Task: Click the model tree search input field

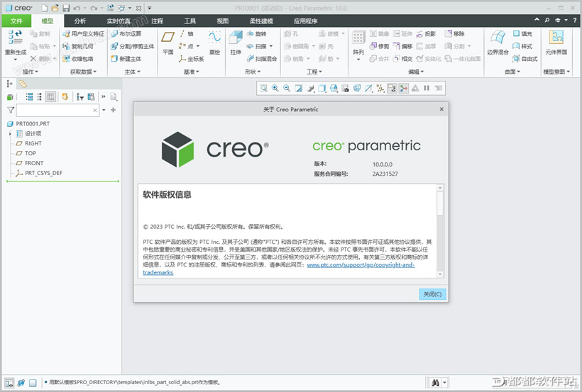Action: (57, 110)
